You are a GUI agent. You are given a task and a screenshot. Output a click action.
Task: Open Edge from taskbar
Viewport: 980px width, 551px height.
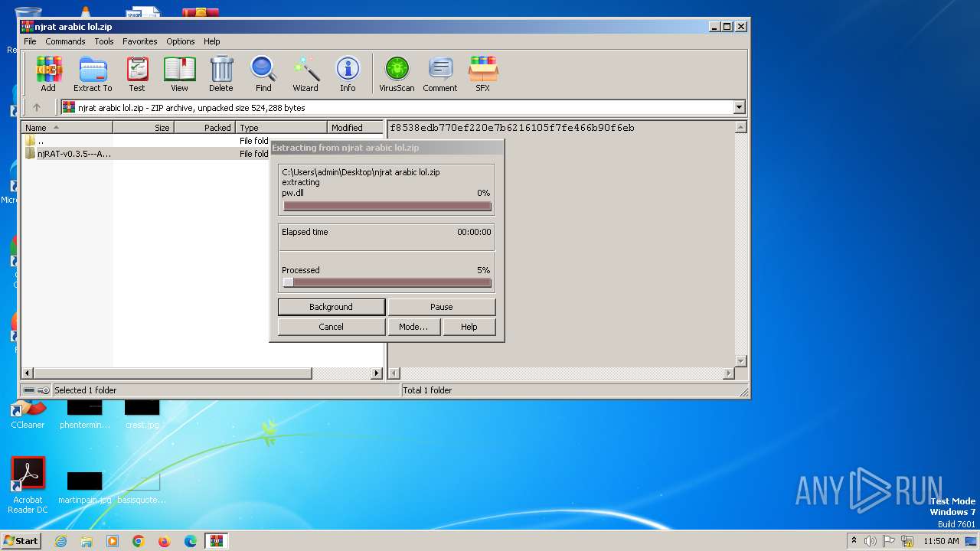click(x=191, y=541)
